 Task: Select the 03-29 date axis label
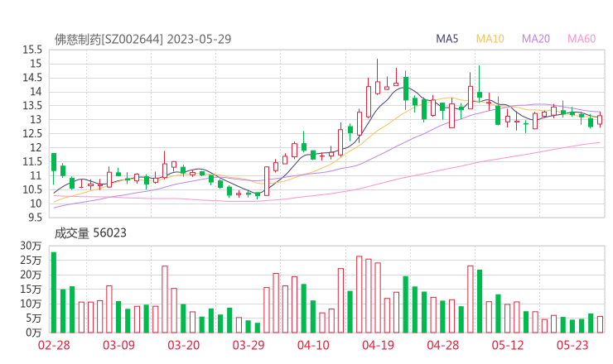(249, 345)
